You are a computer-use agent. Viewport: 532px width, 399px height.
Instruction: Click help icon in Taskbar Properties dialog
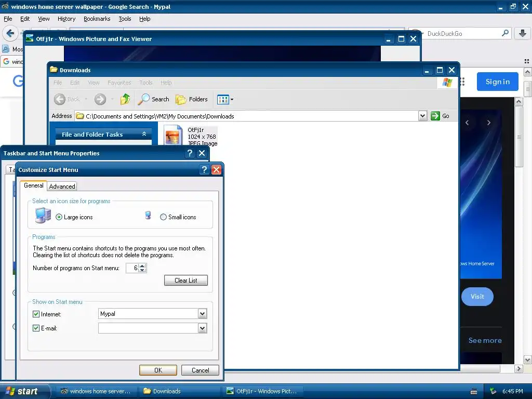(190, 153)
